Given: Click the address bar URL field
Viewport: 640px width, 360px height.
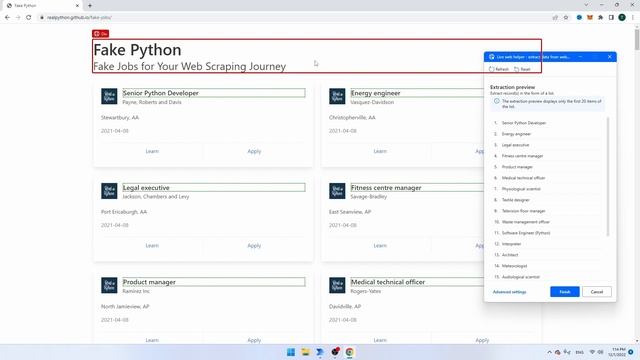Looking at the screenshot, I should (x=294, y=18).
